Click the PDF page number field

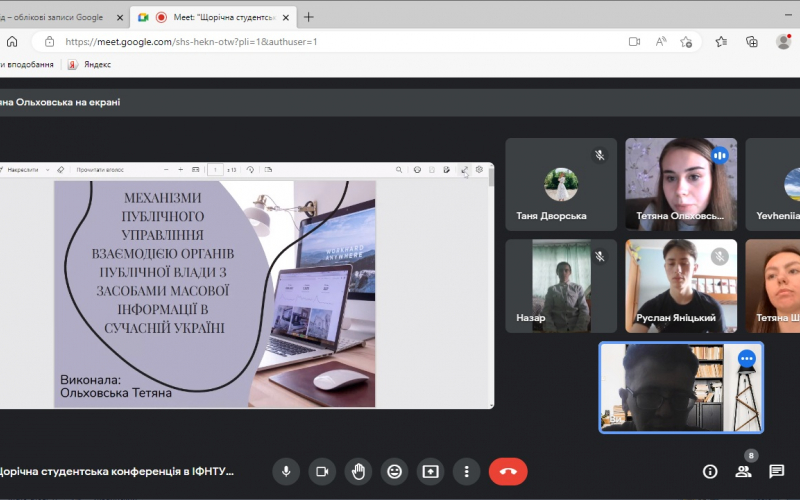[x=215, y=170]
